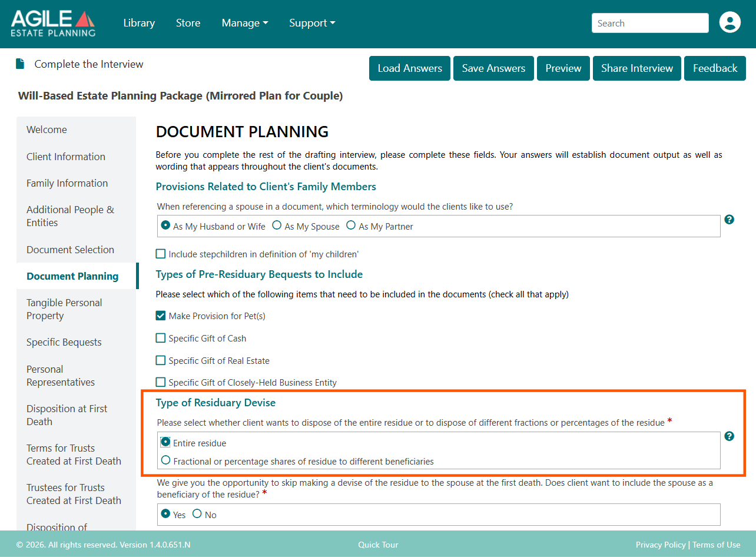The height and width of the screenshot is (557, 756).
Task: Click the Agile Estate Planning logo
Action: (53, 24)
